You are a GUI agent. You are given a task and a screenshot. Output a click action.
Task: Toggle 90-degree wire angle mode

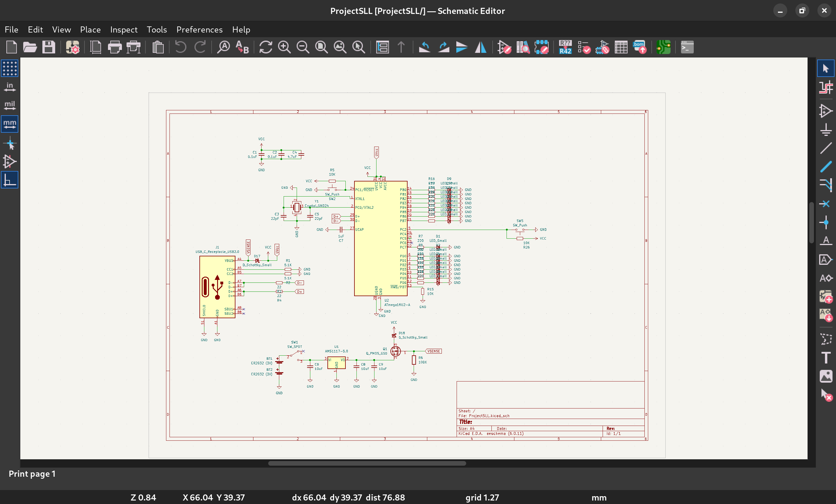click(10, 180)
